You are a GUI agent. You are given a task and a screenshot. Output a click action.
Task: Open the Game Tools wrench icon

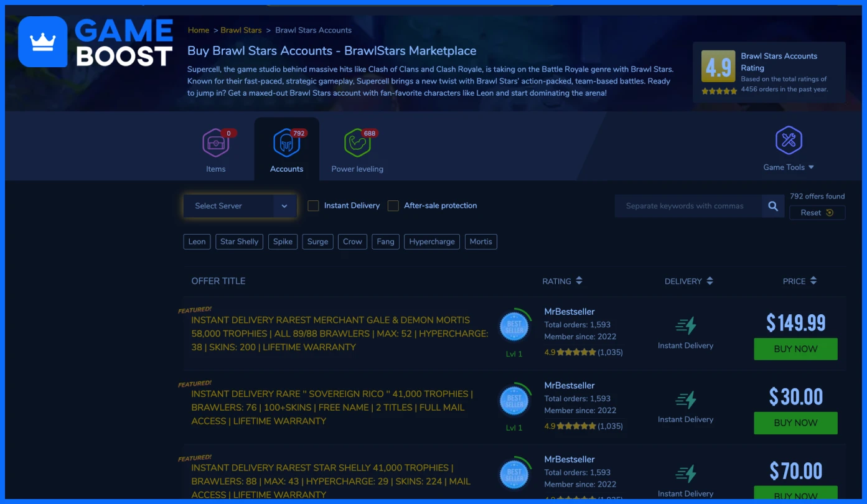789,140
